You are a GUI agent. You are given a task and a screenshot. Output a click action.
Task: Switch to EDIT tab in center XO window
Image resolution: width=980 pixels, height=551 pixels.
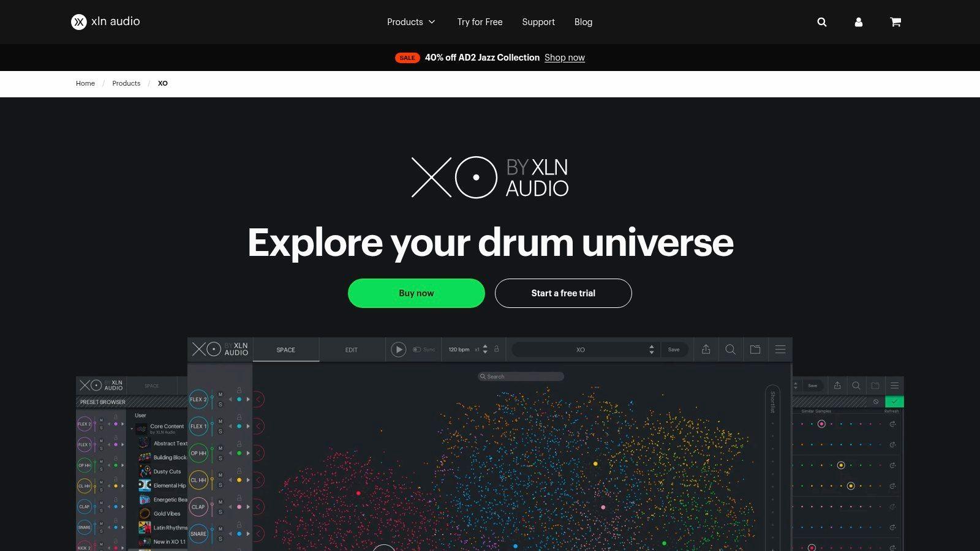tap(352, 350)
